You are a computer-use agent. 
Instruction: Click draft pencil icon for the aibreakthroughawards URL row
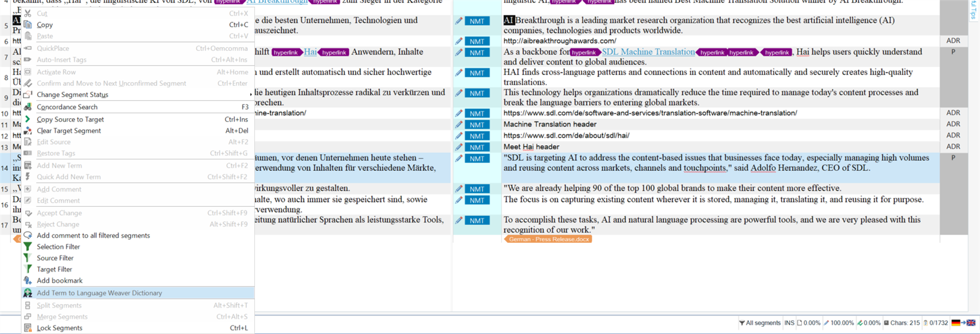[459, 41]
